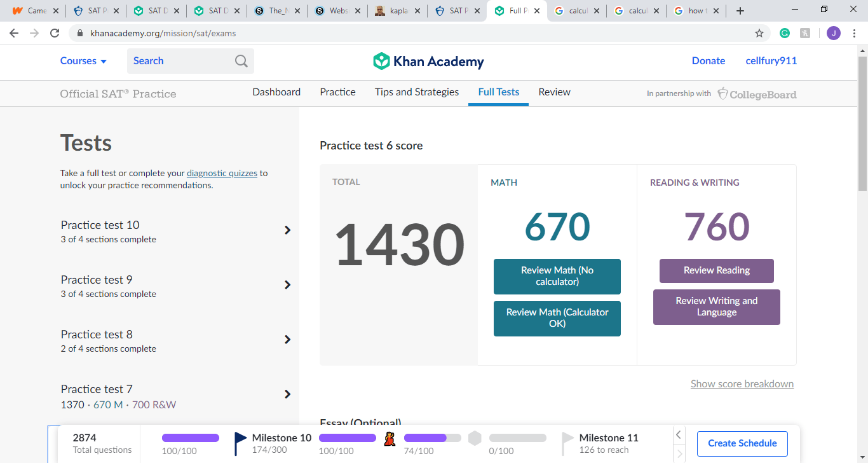The height and width of the screenshot is (463, 868).
Task: Click the search magnifier icon
Action: pyautogui.click(x=241, y=61)
